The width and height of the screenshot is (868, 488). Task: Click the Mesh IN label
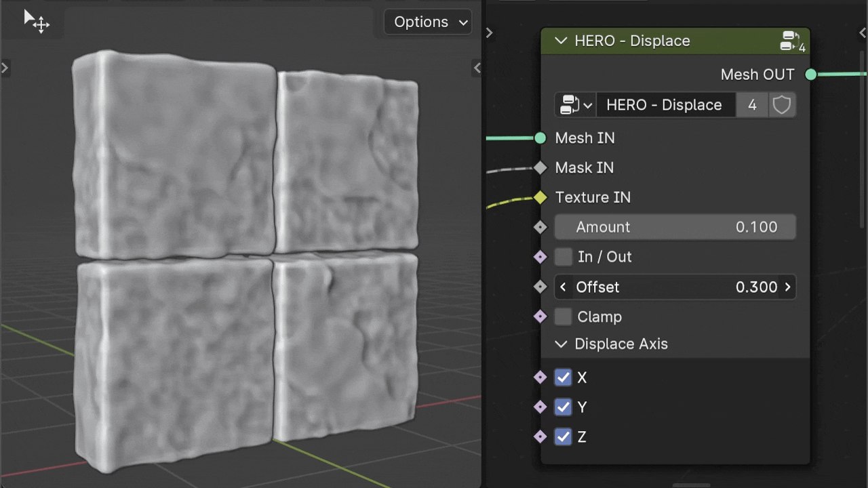[585, 138]
